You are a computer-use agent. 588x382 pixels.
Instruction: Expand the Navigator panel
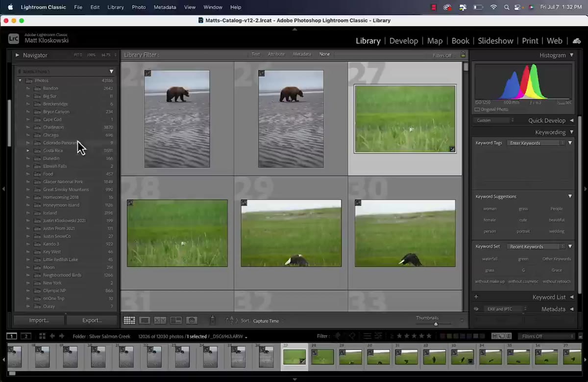pos(17,55)
